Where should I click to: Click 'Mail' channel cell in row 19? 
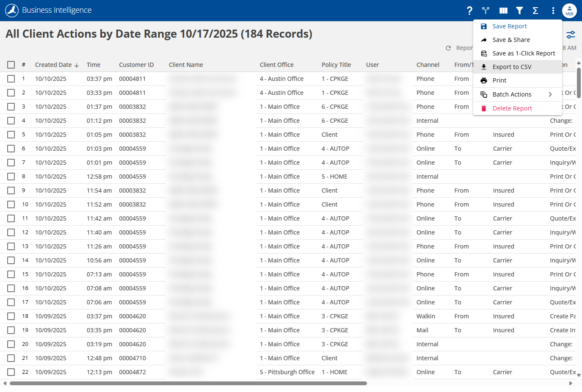coord(422,330)
